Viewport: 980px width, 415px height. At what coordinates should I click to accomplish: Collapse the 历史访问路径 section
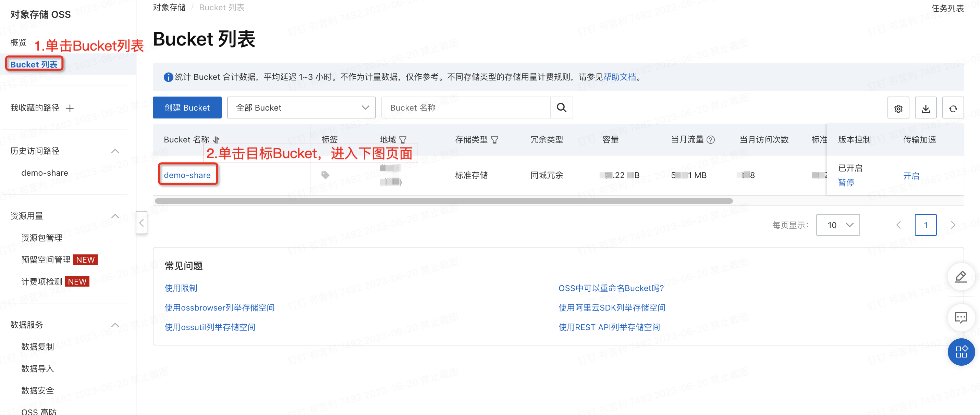(115, 151)
